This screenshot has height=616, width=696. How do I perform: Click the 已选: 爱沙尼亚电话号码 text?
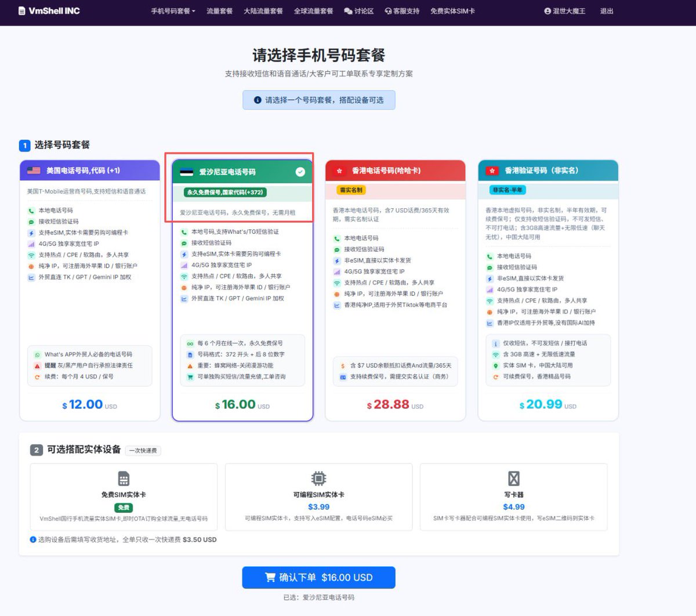(318, 597)
